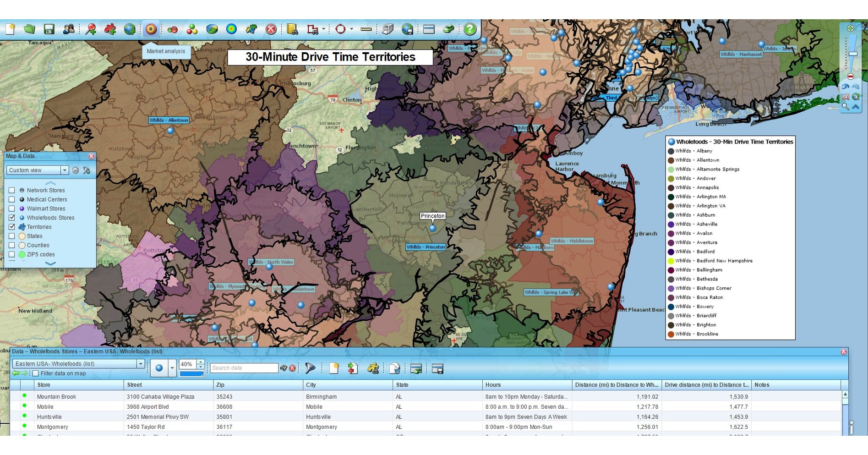Click the green back arrow in the data panel
868x455 pixels.
point(16,373)
